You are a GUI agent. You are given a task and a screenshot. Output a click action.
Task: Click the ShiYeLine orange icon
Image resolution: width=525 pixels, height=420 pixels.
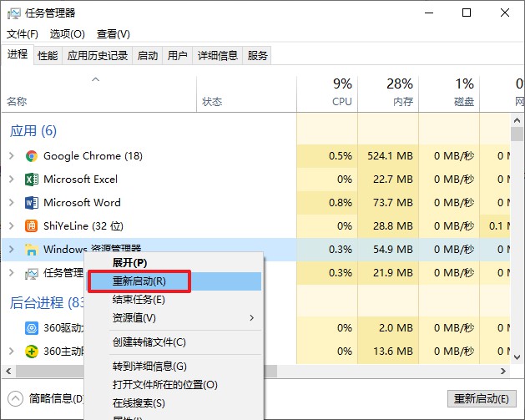pos(32,226)
